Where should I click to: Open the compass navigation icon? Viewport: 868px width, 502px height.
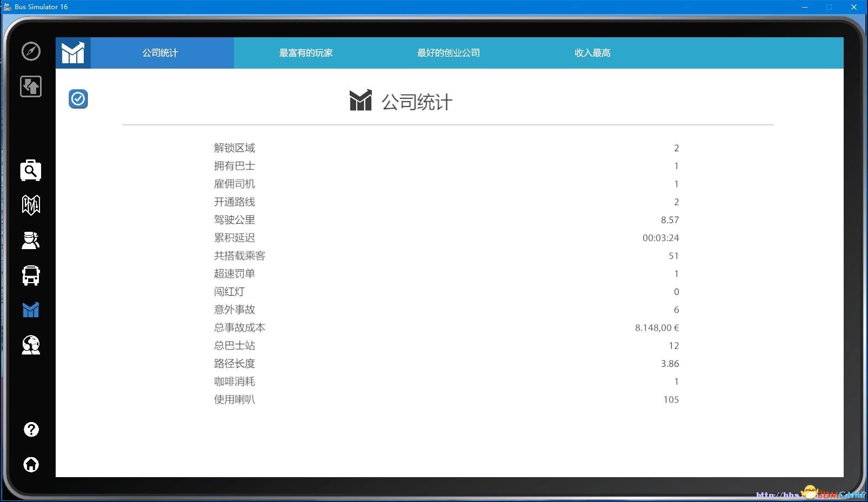[31, 51]
